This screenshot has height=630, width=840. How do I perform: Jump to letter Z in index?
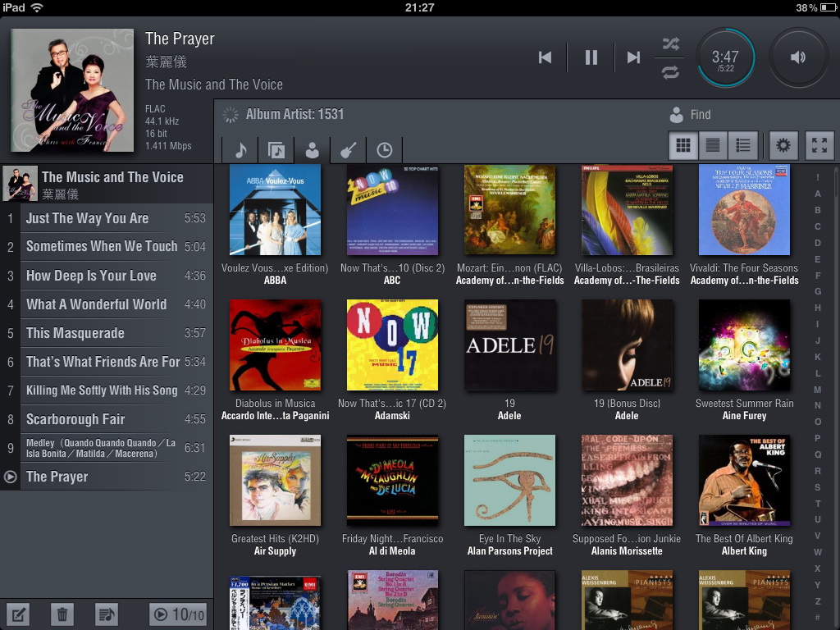click(x=818, y=601)
